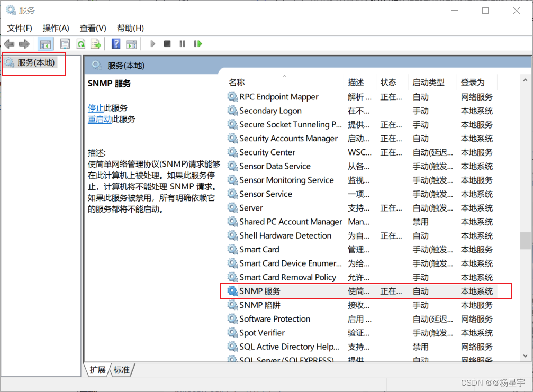Click the gear icon of Sensor Data Service

tap(232, 166)
